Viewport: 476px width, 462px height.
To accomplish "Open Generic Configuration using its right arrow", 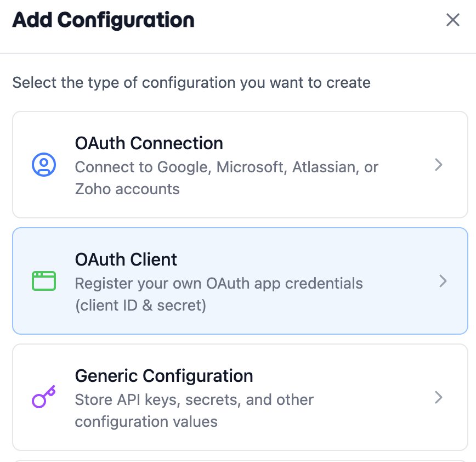I will (439, 397).
